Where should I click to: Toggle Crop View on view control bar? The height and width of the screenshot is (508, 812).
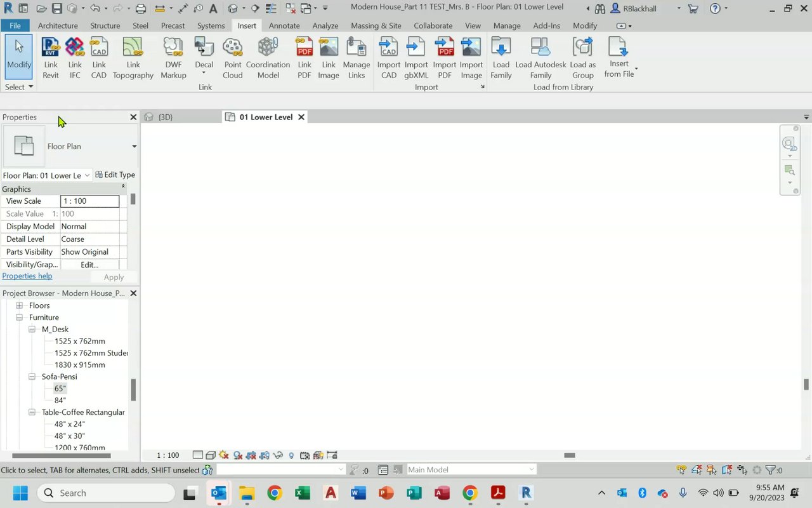point(251,455)
